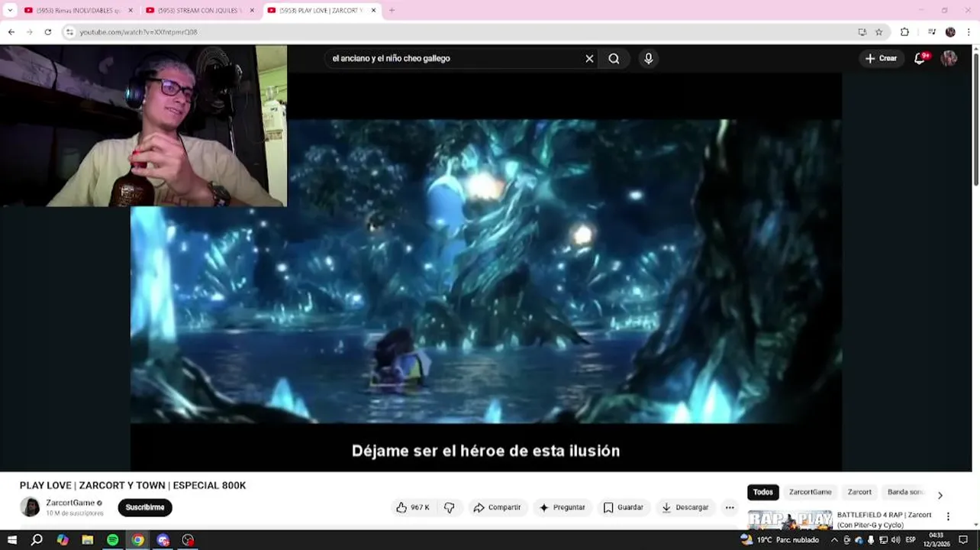
Task: Click the Like thumbs-up icon
Action: click(x=401, y=507)
